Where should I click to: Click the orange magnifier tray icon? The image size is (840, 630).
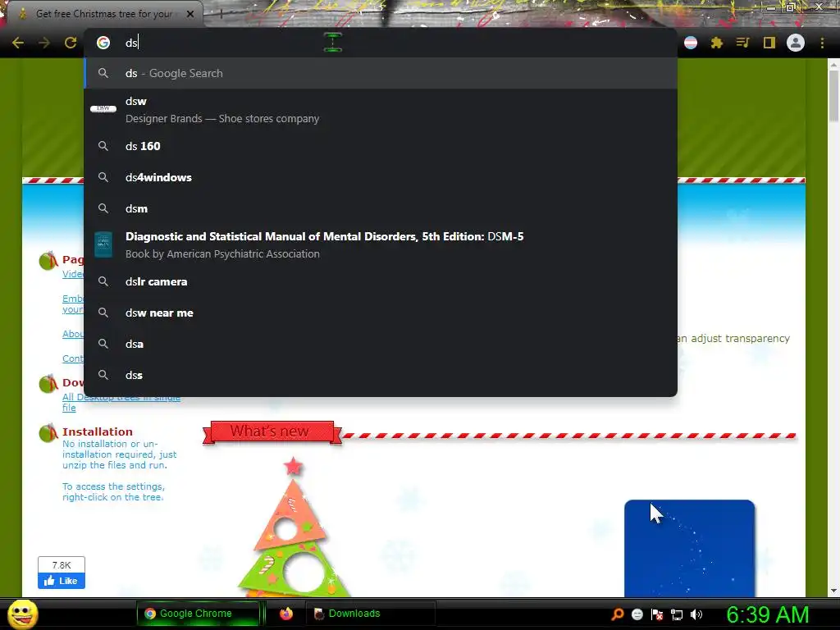pos(617,614)
